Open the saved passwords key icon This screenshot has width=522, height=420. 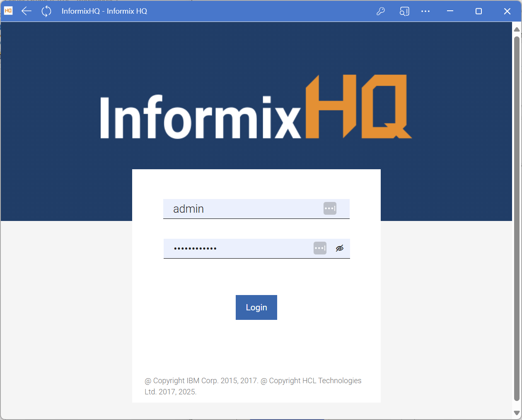tap(381, 11)
